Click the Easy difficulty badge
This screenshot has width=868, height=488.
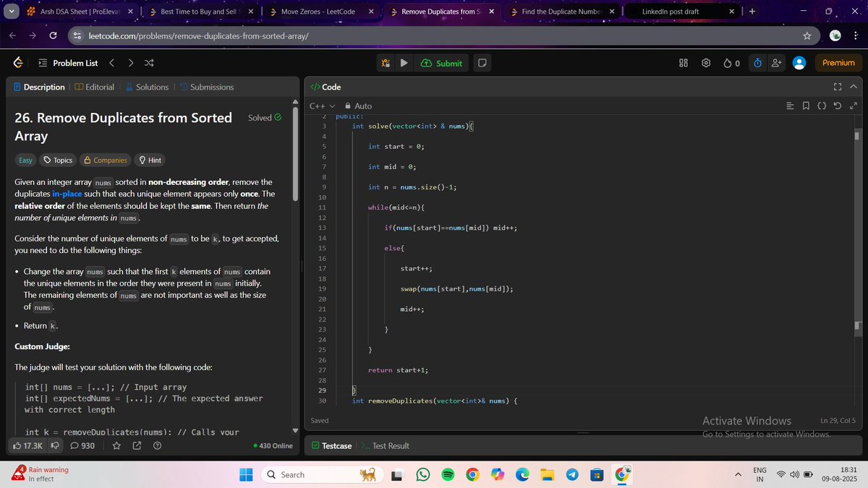(25, 160)
